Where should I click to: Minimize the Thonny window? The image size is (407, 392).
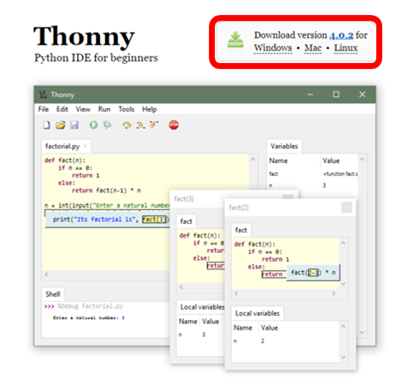310,95
